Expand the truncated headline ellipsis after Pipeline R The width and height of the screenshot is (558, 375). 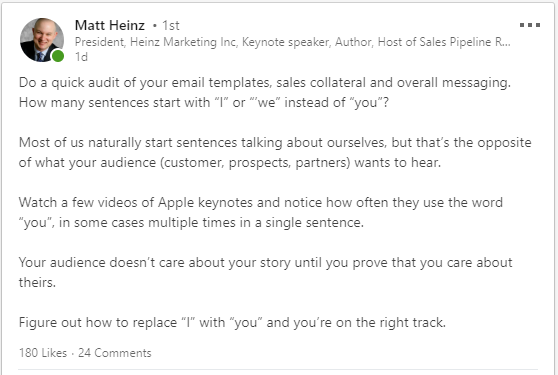point(506,42)
